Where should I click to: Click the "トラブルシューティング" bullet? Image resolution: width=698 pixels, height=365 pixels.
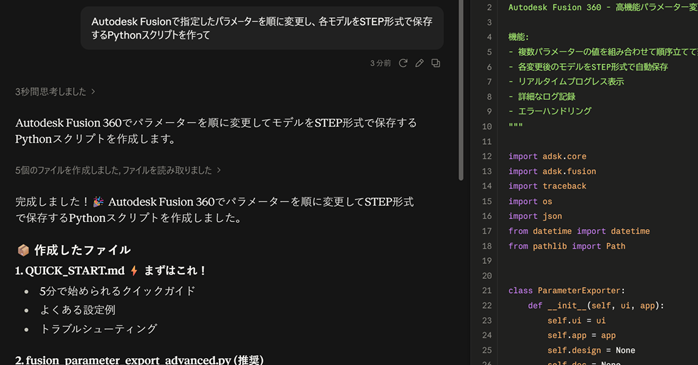tap(98, 329)
